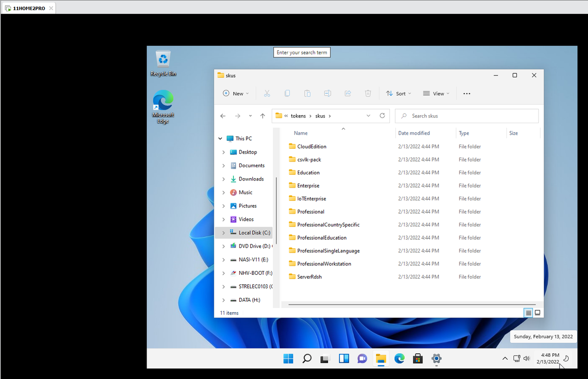This screenshot has height=379, width=588.
Task: Open Recycle Bin desktop icon
Action: tap(163, 63)
